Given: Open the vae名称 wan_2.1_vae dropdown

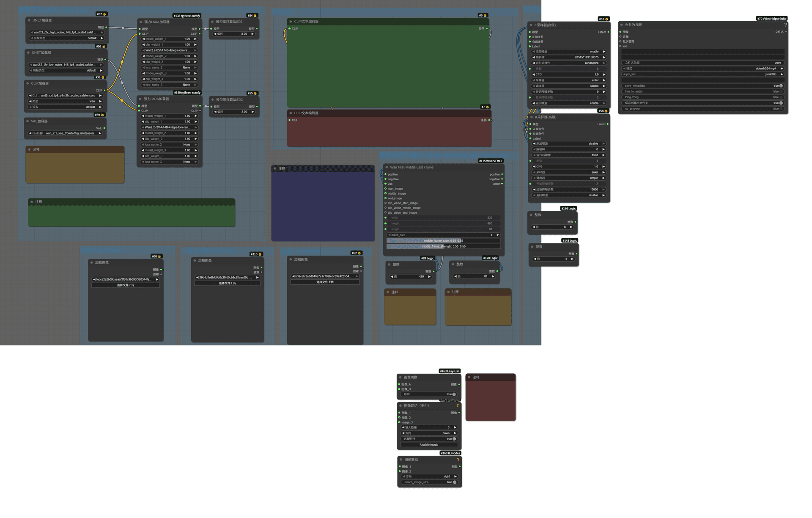Looking at the screenshot, I should [65, 133].
